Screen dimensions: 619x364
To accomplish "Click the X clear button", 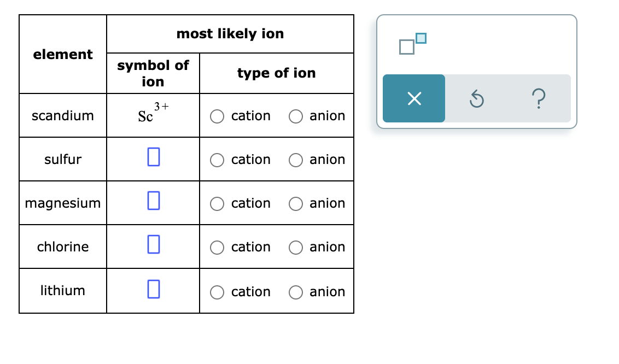I will [x=414, y=98].
